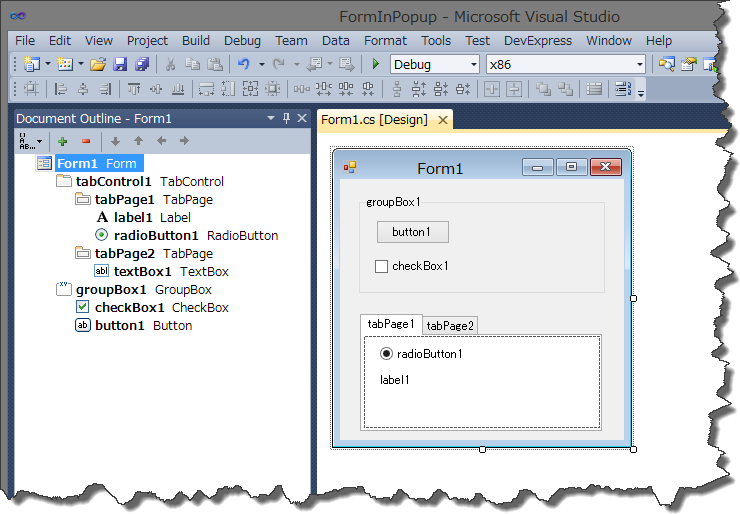Click Navigate Backward toolbar icon
Viewport: 740px width, 514px height.
coord(314,64)
